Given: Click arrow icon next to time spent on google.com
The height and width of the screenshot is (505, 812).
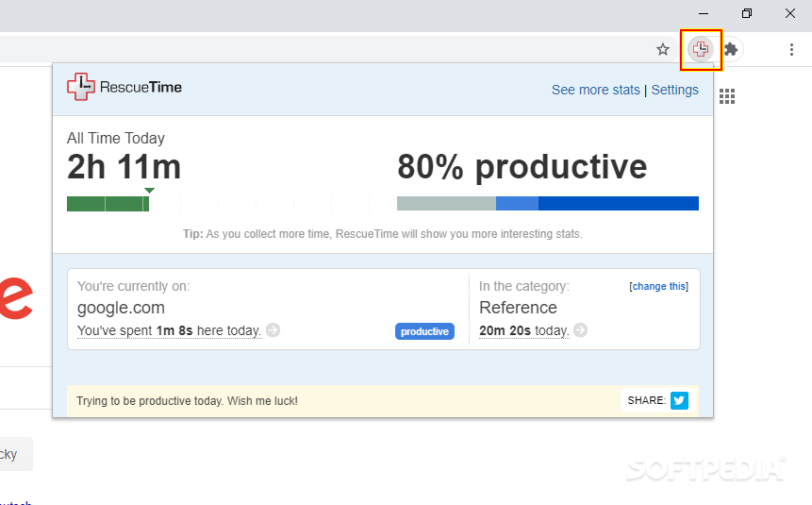Looking at the screenshot, I should click(x=273, y=329).
